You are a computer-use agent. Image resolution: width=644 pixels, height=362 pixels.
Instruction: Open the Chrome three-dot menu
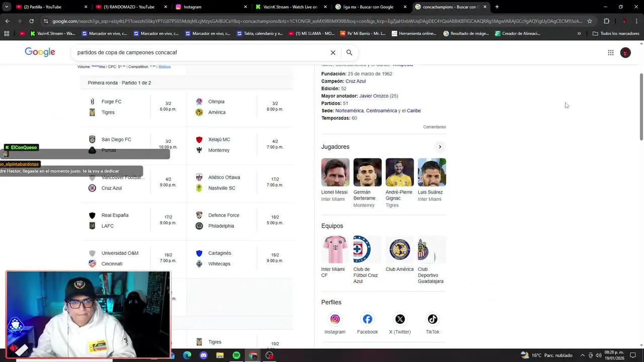click(x=637, y=21)
